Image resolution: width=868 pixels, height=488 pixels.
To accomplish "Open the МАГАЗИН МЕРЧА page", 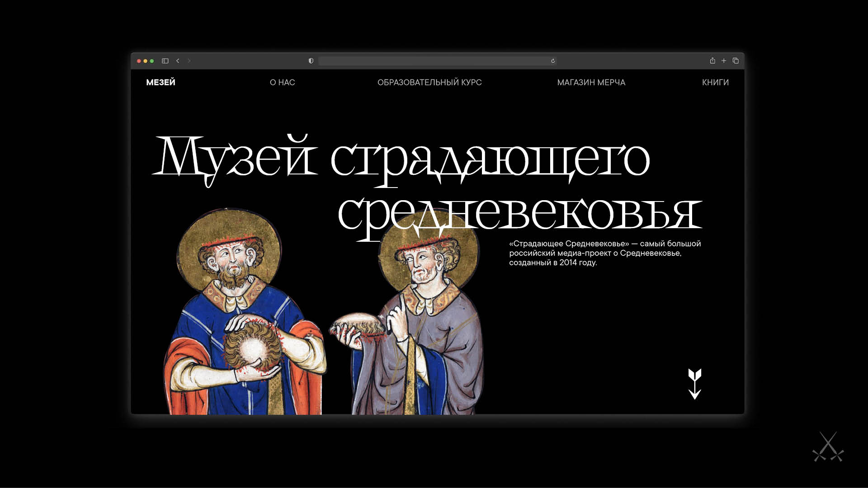I will point(591,82).
